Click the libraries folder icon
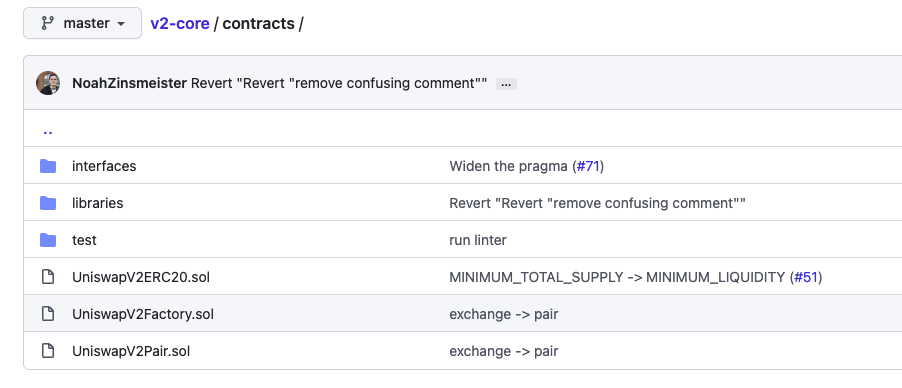The width and height of the screenshot is (902, 388). pyautogui.click(x=48, y=203)
